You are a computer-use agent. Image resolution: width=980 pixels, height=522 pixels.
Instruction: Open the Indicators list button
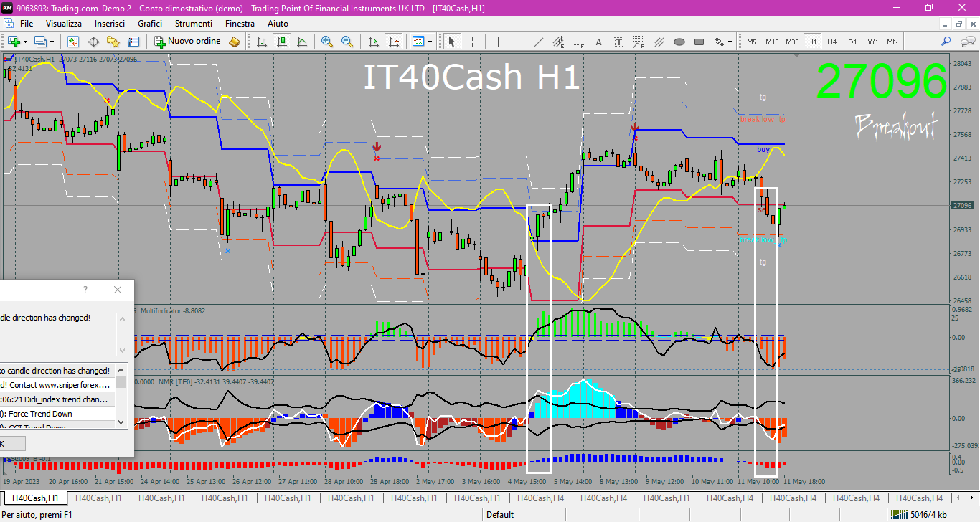(418, 42)
